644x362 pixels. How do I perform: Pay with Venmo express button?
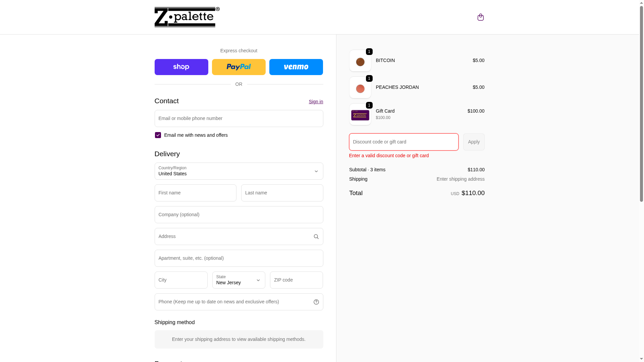[x=296, y=67]
